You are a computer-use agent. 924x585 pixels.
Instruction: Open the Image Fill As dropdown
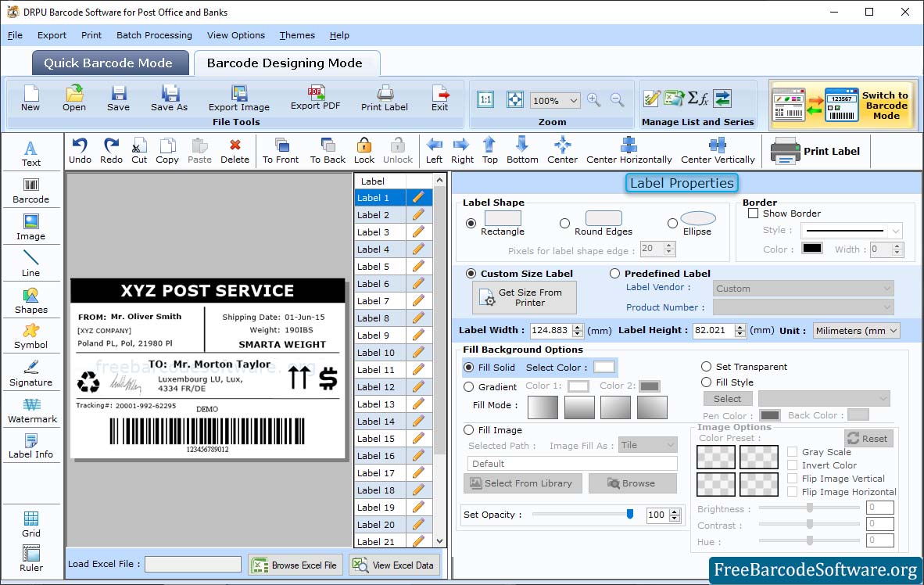647,445
